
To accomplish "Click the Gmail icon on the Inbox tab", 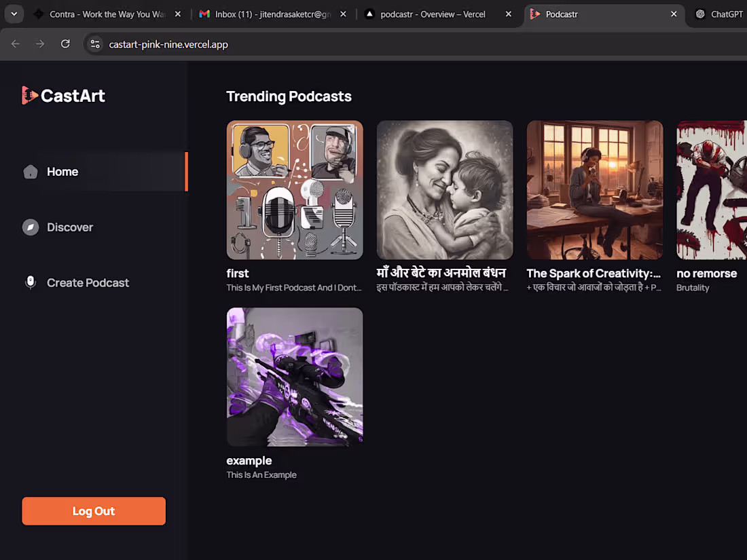I will click(x=203, y=14).
